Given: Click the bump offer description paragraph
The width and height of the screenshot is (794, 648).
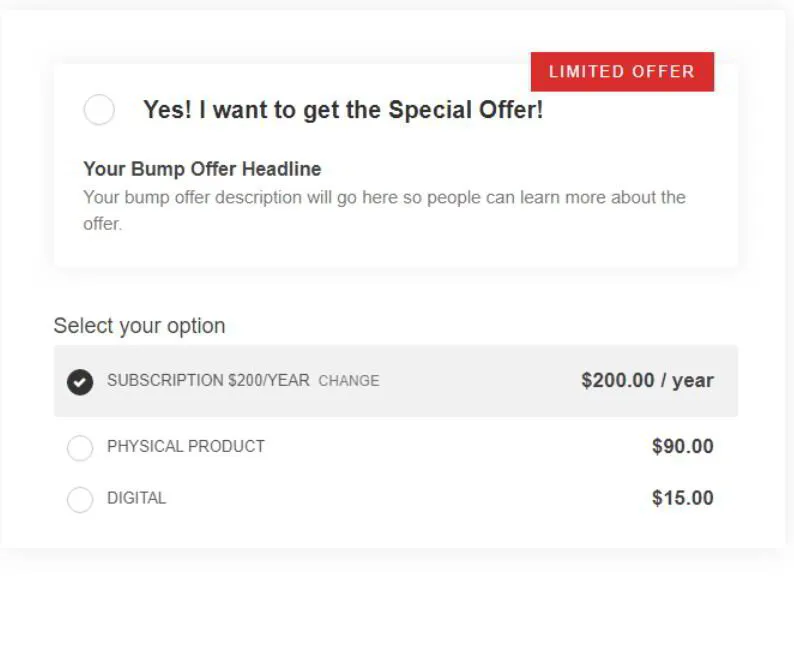Looking at the screenshot, I should [384, 209].
